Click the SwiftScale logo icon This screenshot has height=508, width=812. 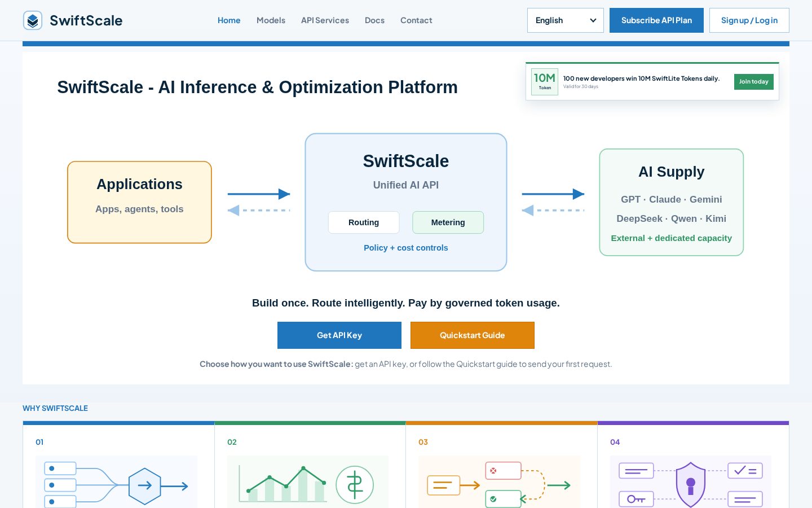point(33,20)
